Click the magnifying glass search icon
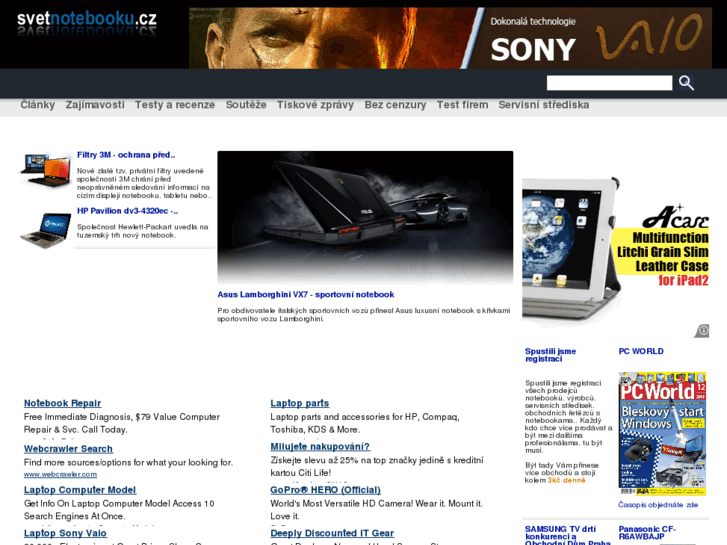Viewport: 727px width, 545px height. point(686,83)
